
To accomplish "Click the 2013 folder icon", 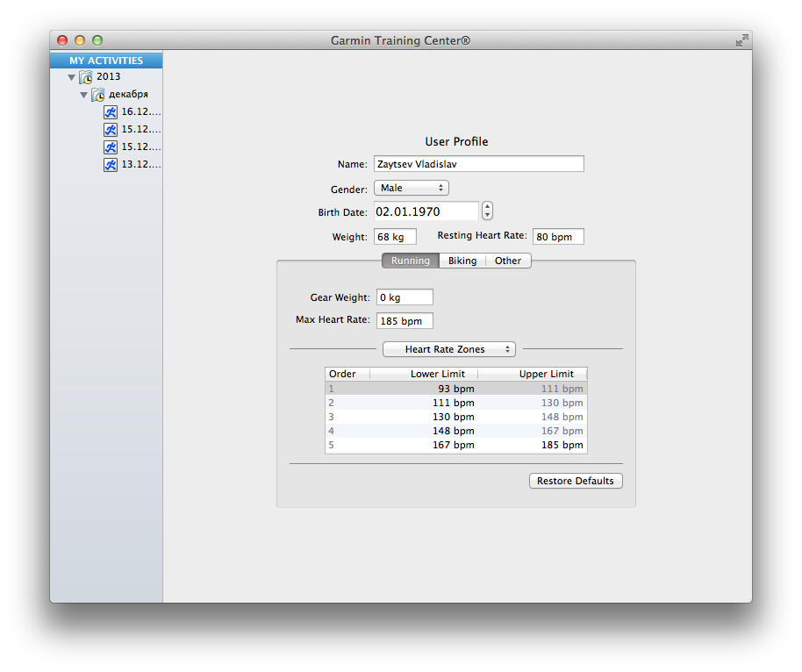I will (86, 77).
